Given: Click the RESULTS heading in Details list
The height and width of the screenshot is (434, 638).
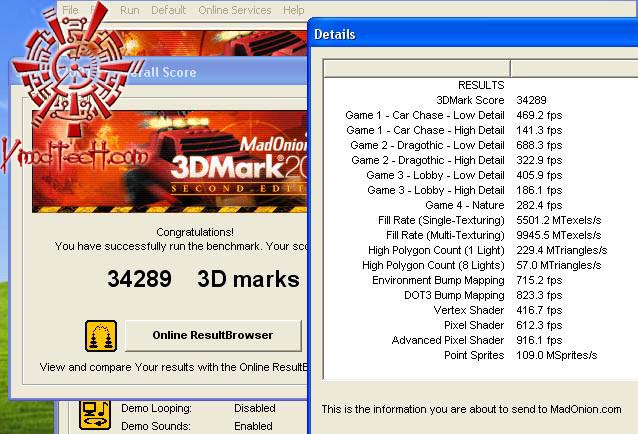Looking at the screenshot, I should (481, 85).
